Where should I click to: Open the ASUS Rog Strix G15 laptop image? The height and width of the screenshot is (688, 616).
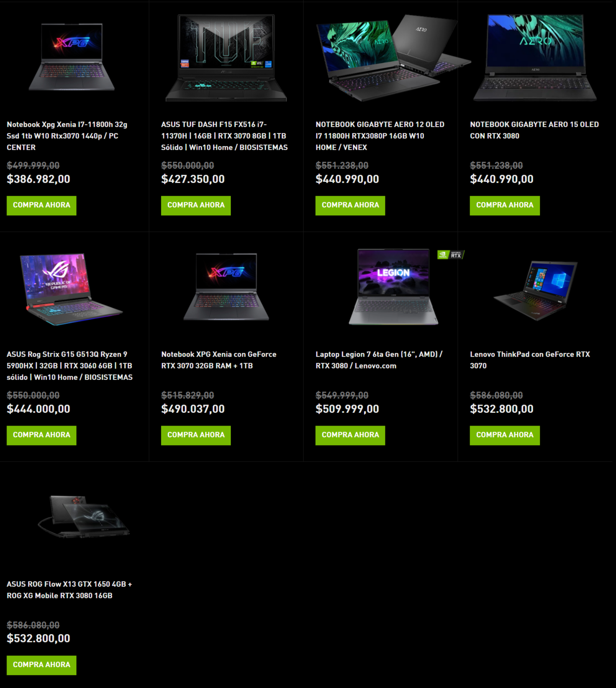coord(72,289)
